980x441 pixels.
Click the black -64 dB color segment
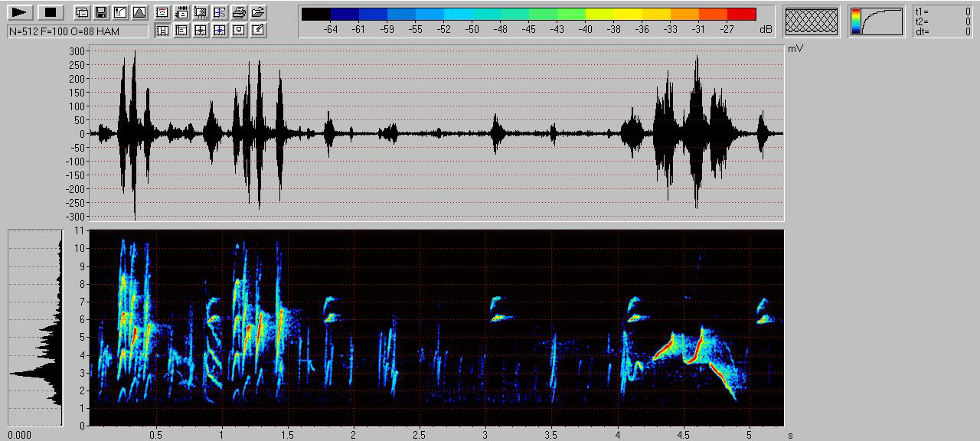pyautogui.click(x=316, y=14)
